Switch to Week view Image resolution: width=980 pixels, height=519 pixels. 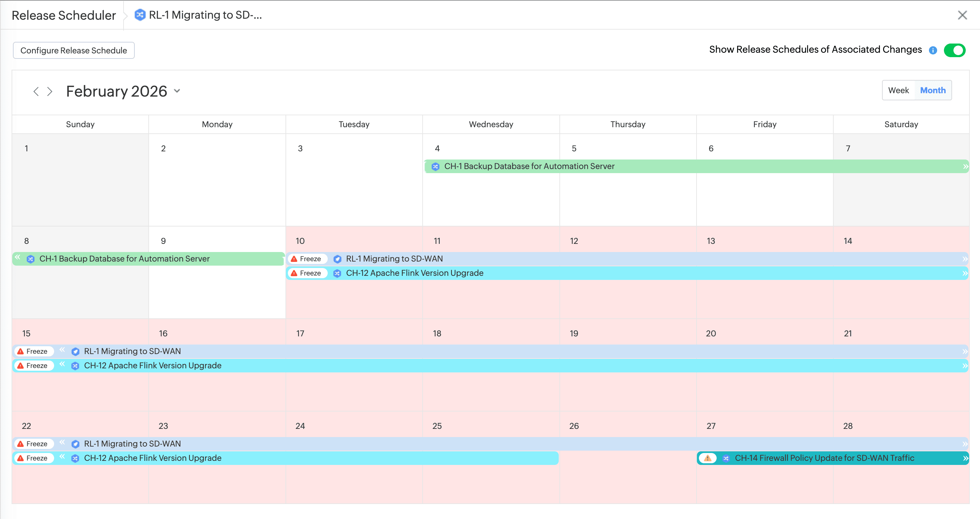(898, 90)
